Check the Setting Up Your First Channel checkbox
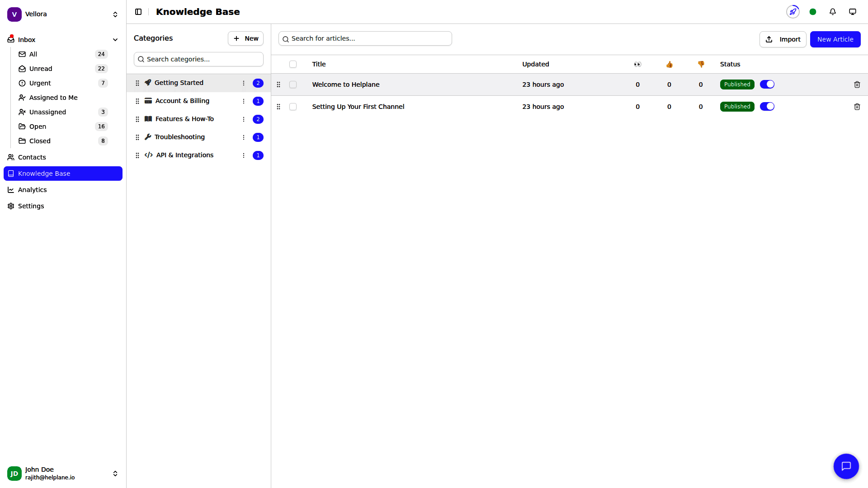The width and height of the screenshot is (868, 488). click(293, 107)
